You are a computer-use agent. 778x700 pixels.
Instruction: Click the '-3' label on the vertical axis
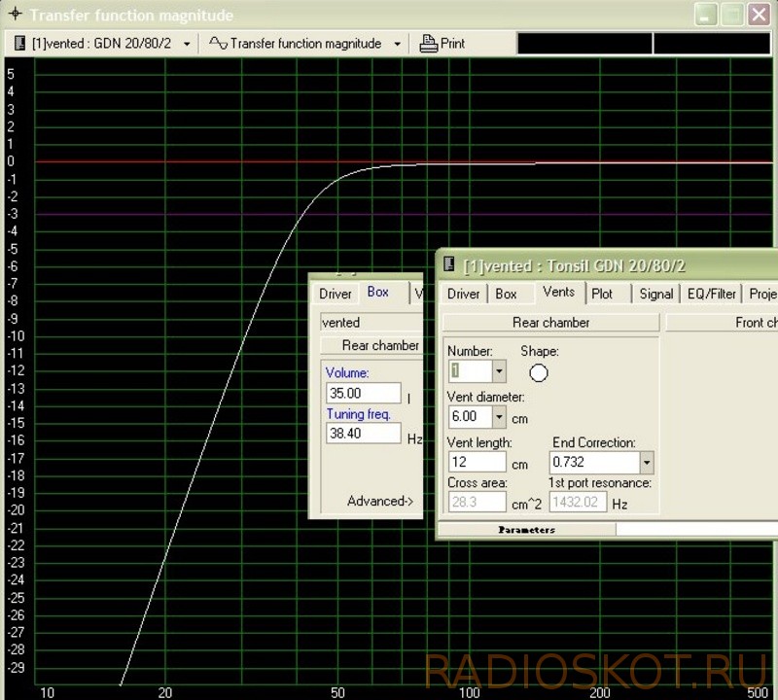[13, 214]
